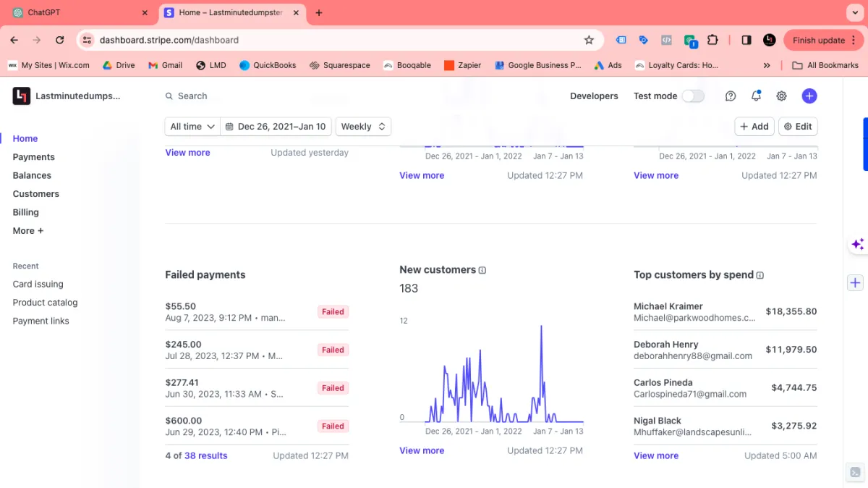Viewport: 868px width, 488px height.
Task: Open the $600.00 failed payment row
Action: pyautogui.click(x=257, y=426)
